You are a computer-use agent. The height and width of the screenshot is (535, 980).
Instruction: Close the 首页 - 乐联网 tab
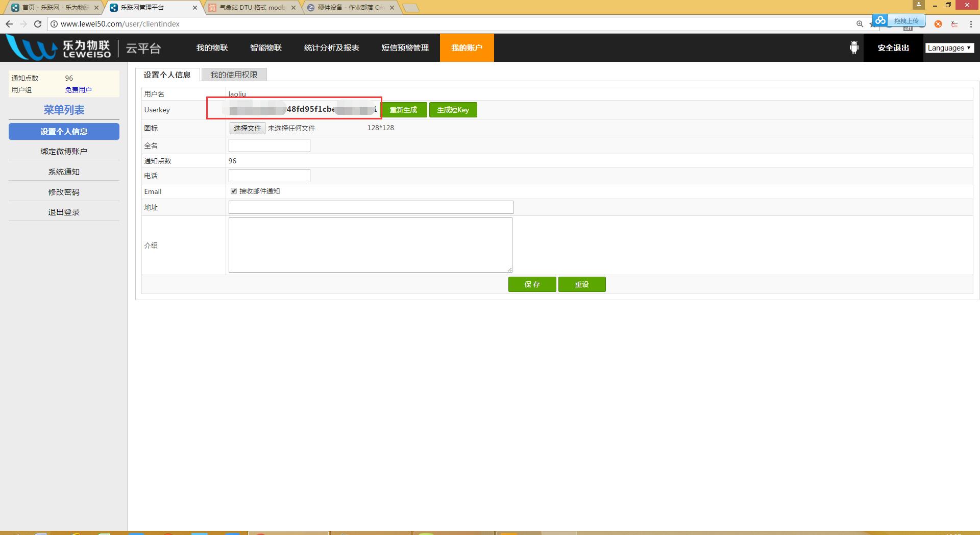click(96, 8)
